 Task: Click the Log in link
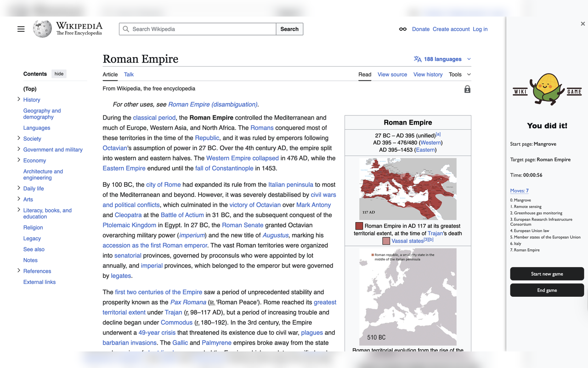(x=480, y=29)
